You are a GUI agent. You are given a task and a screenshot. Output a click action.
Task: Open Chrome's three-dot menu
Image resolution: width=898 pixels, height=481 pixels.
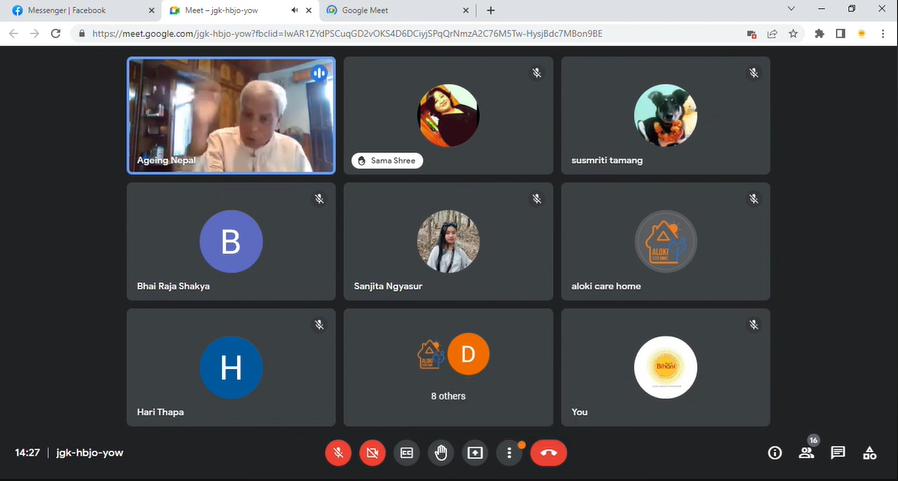[884, 33]
